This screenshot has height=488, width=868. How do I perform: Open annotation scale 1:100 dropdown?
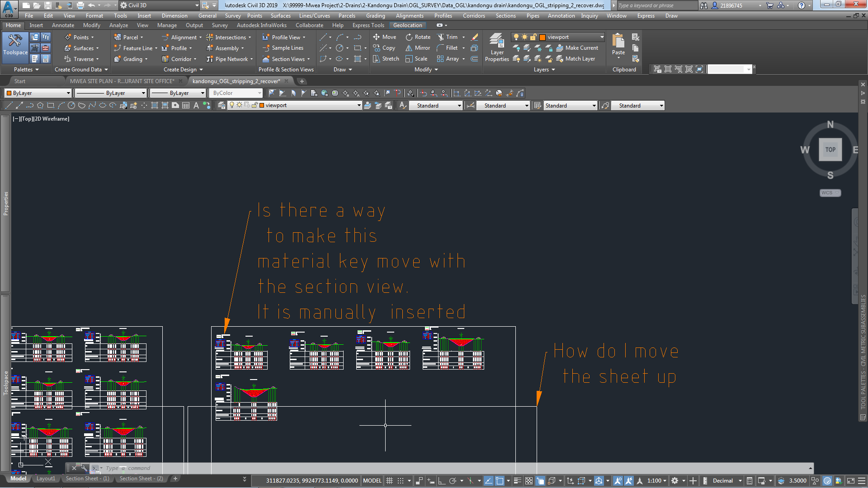[657, 481]
